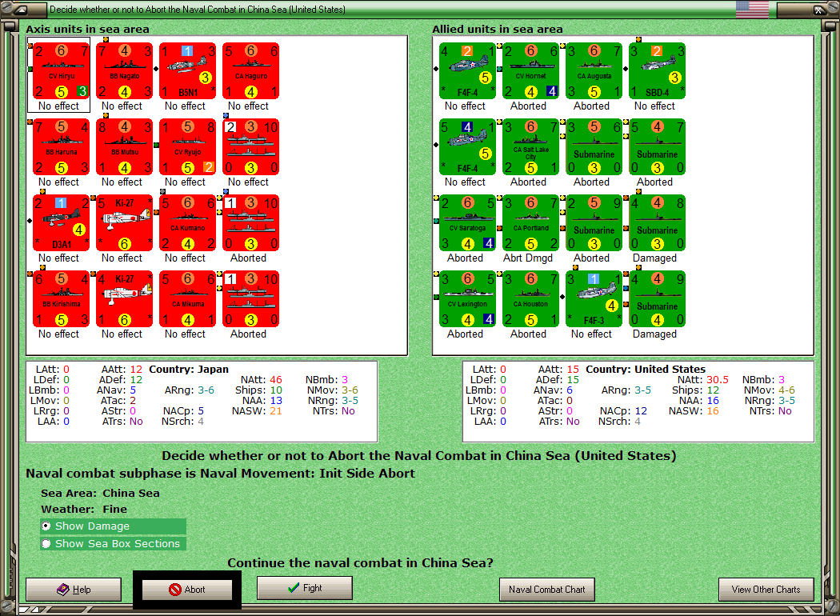
Task: Open the Help button
Action: [74, 590]
